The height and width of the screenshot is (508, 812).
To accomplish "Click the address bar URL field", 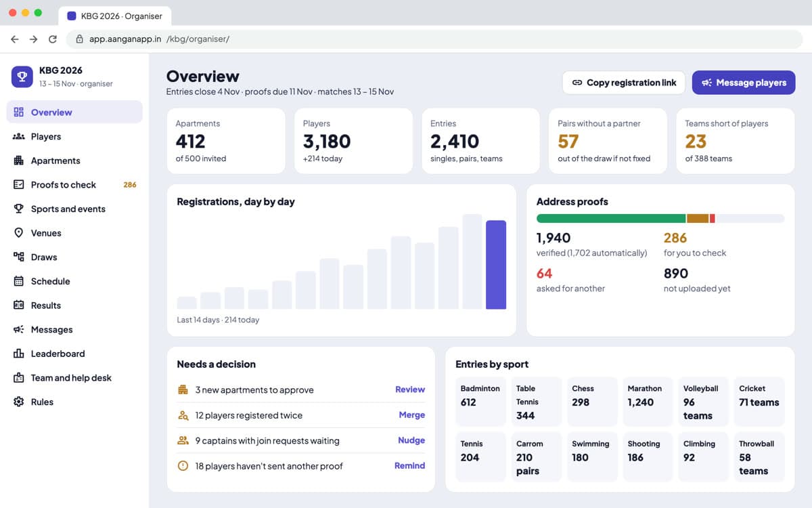I will 434,39.
